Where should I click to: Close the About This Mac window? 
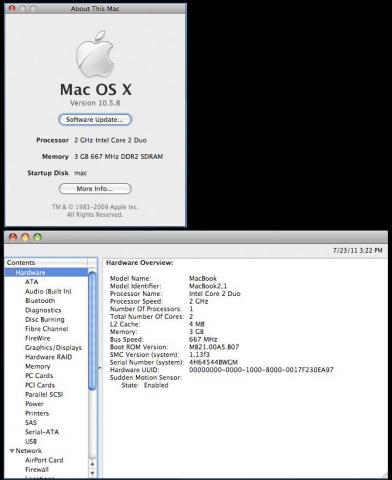12,8
